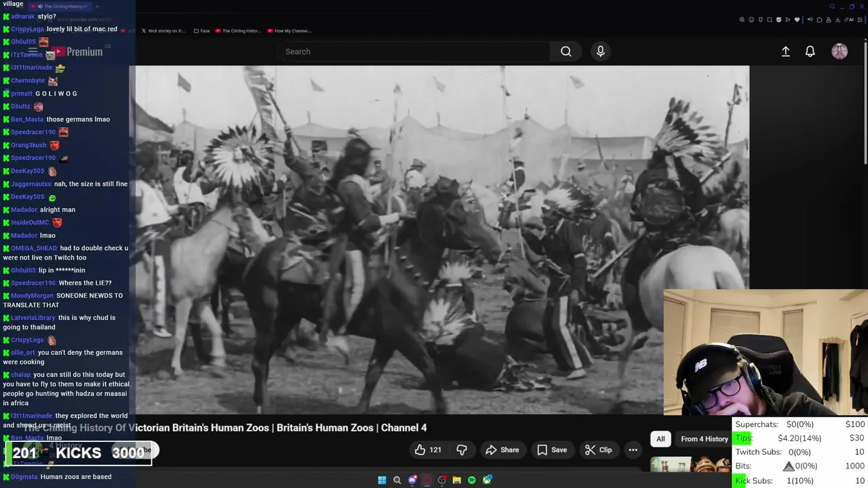Open the YouTube account avatar menu

(x=840, y=52)
